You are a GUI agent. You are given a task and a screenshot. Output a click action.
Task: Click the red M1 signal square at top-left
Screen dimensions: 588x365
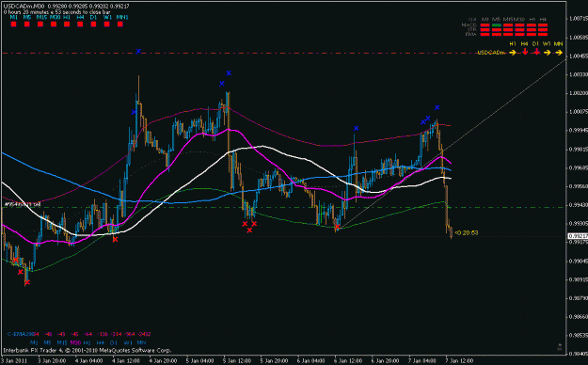click(14, 24)
